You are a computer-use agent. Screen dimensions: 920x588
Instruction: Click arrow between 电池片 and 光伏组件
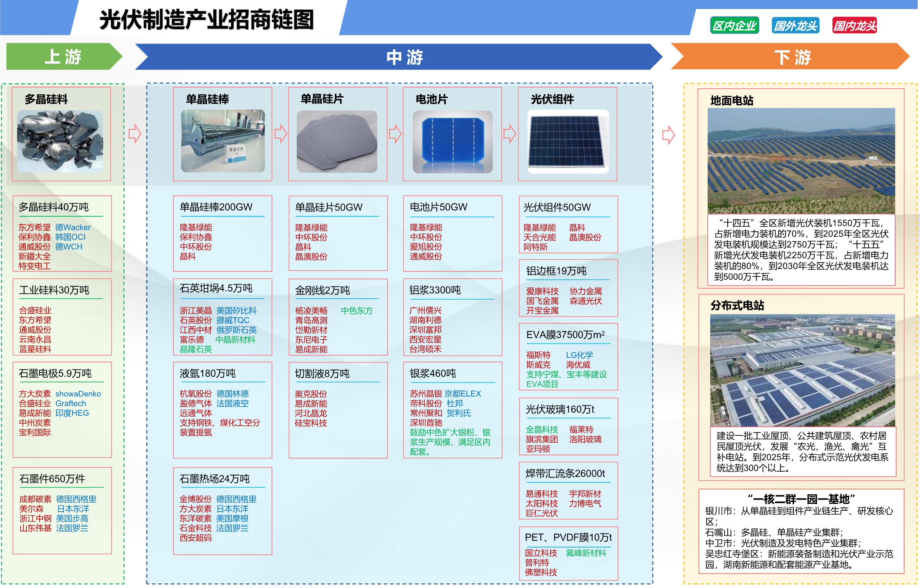click(510, 134)
